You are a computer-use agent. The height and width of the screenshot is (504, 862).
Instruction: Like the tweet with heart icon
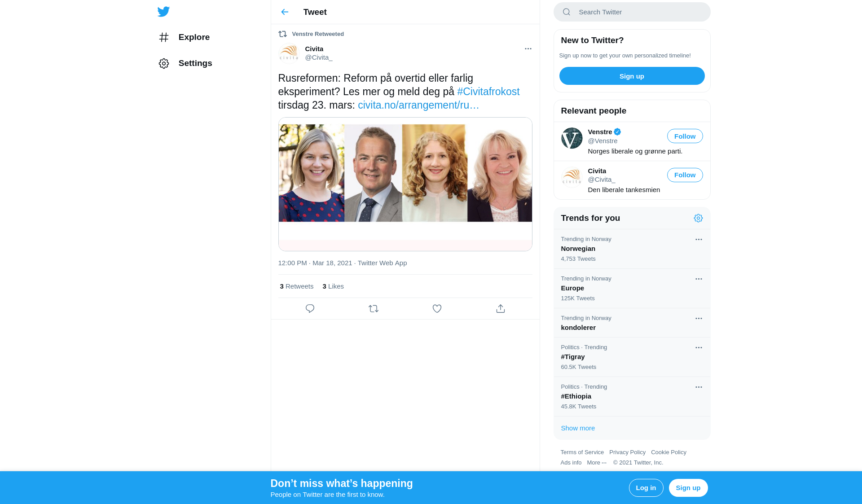click(437, 309)
